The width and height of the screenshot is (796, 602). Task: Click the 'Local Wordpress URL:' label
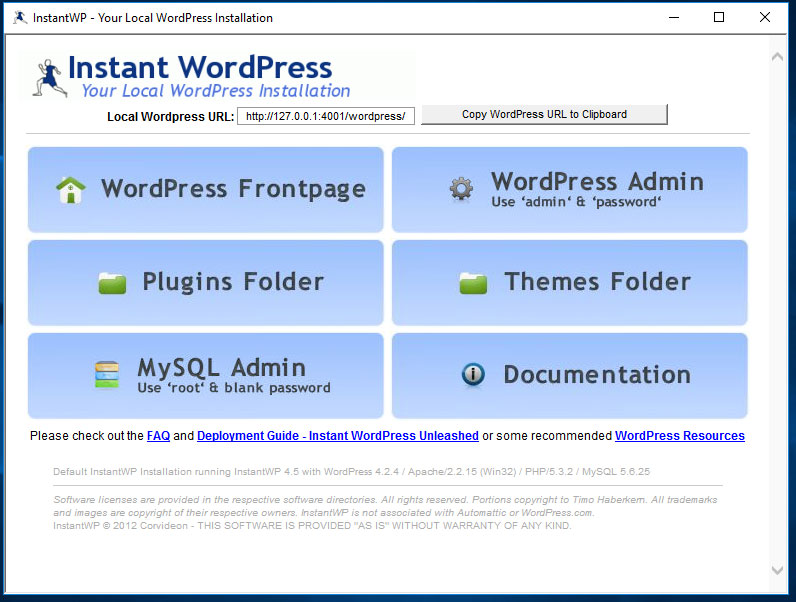[x=171, y=117]
